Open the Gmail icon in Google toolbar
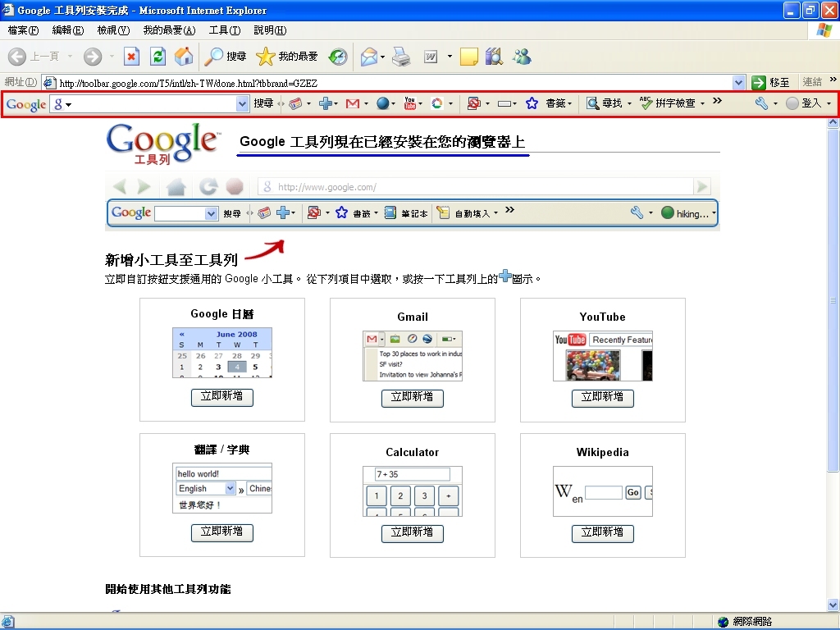The height and width of the screenshot is (630, 840). click(x=353, y=103)
